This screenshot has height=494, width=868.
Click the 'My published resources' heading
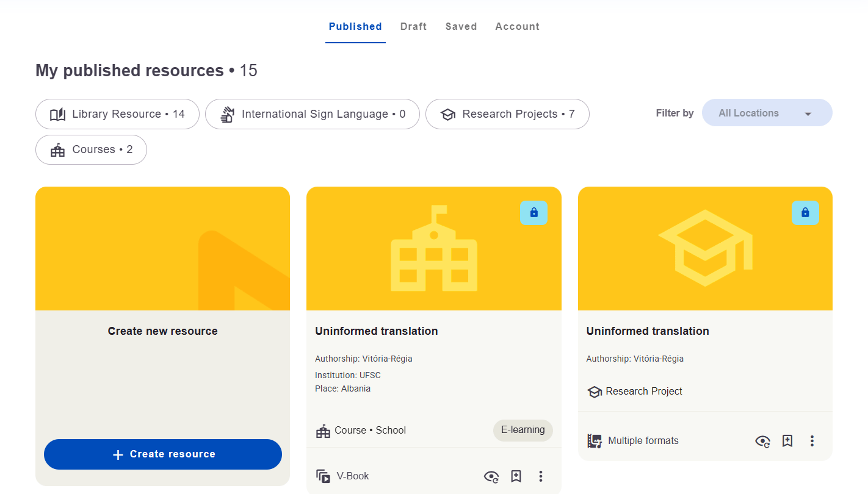tap(129, 71)
